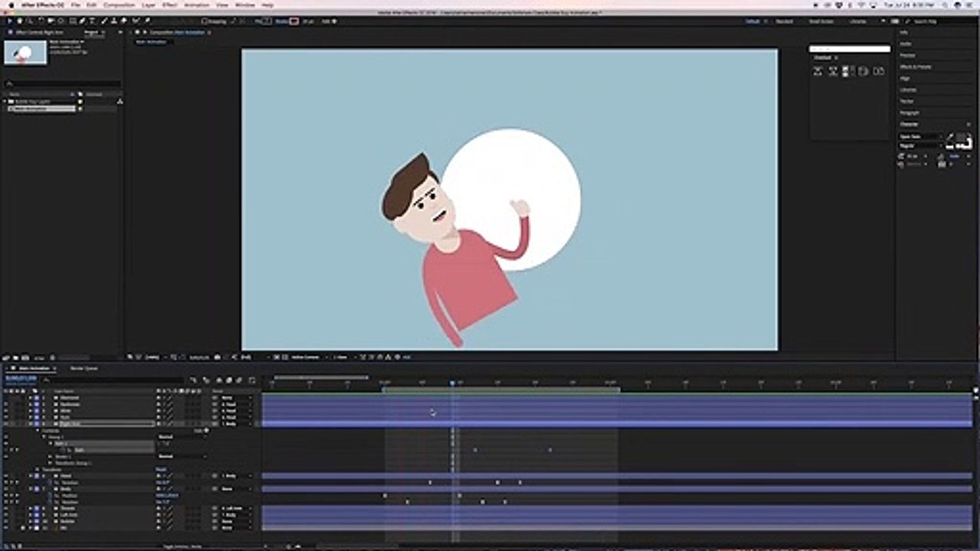Hide the Bubble layer
The image size is (980, 551).
point(6,521)
